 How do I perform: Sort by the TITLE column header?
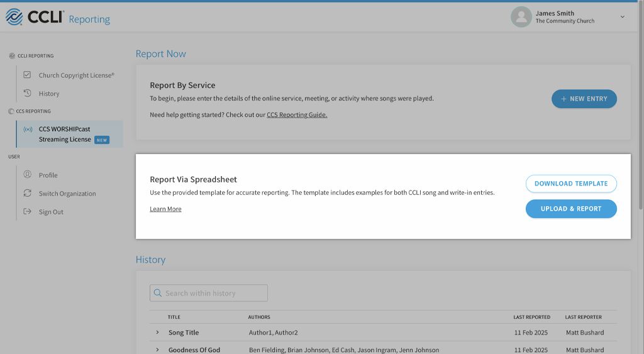tap(174, 317)
